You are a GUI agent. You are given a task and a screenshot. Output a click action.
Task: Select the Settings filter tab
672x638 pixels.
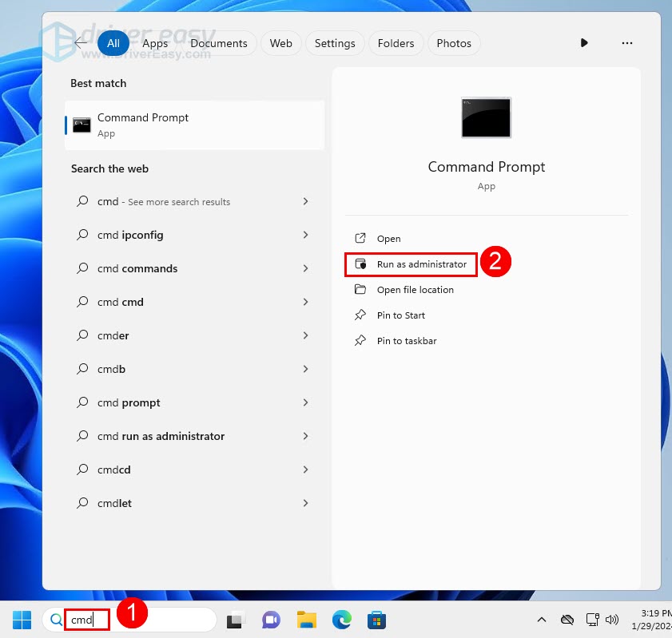(x=335, y=43)
